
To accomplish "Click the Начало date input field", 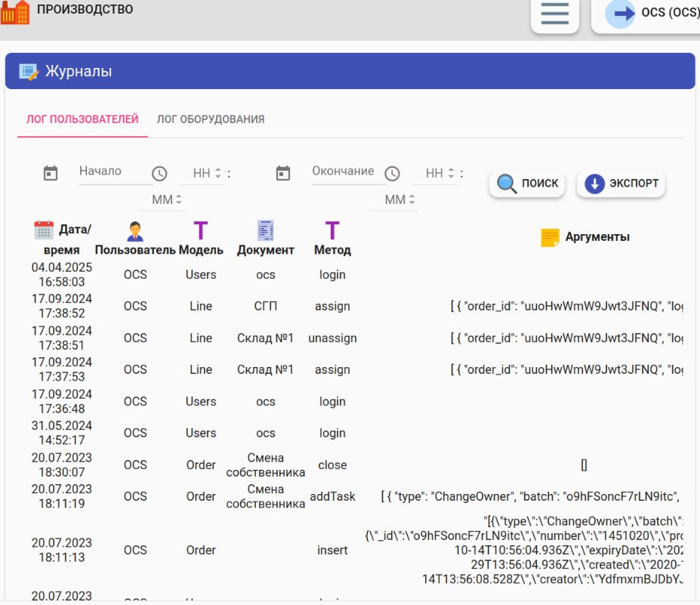I will coord(116,171).
